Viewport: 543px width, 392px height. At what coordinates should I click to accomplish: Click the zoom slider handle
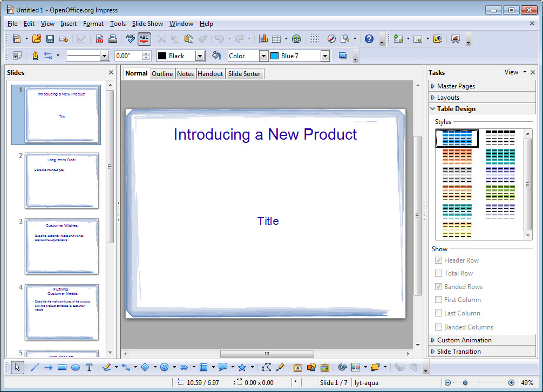465,382
